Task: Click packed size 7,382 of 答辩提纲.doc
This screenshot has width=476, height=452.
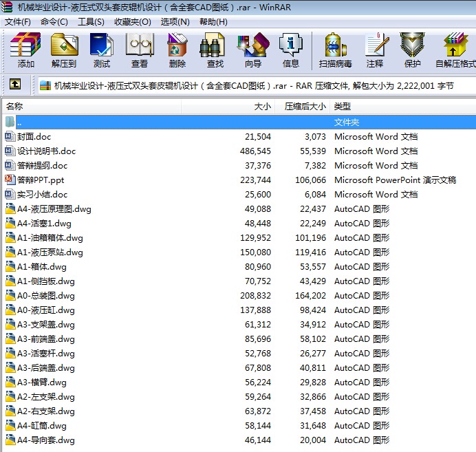Action: point(316,165)
